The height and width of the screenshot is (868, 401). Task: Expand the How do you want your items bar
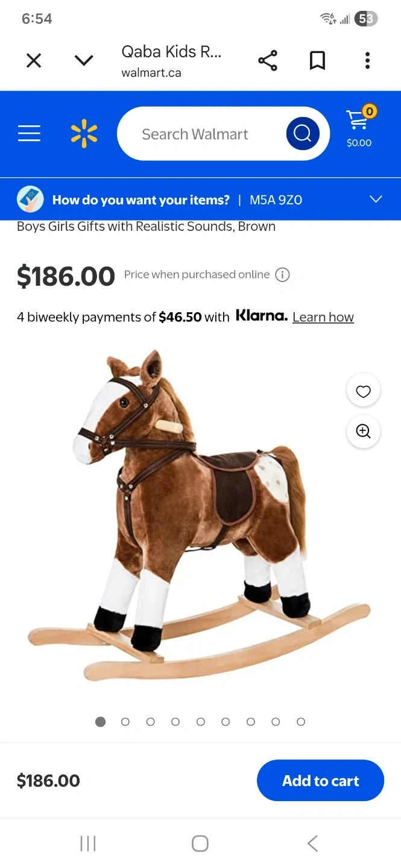(200, 200)
